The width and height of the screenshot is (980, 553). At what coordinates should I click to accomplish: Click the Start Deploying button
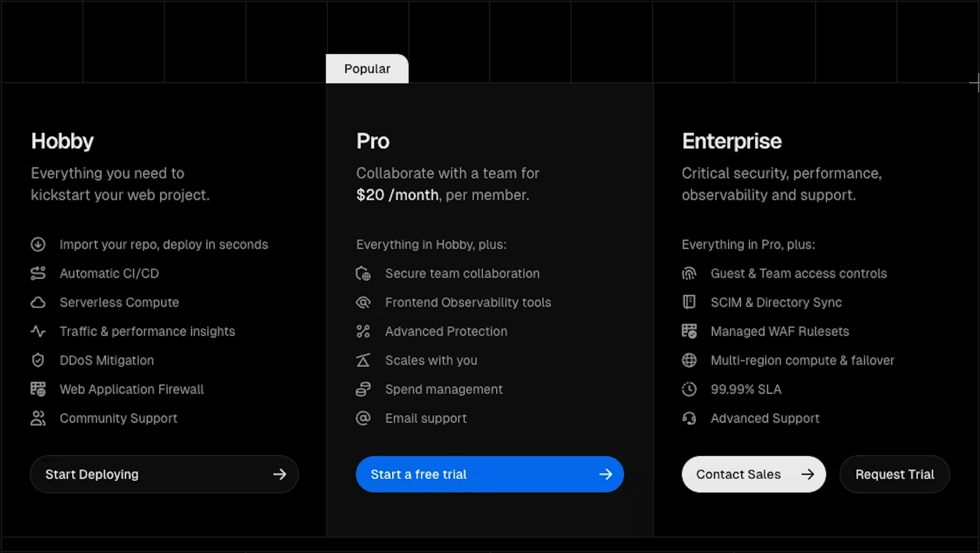click(164, 474)
